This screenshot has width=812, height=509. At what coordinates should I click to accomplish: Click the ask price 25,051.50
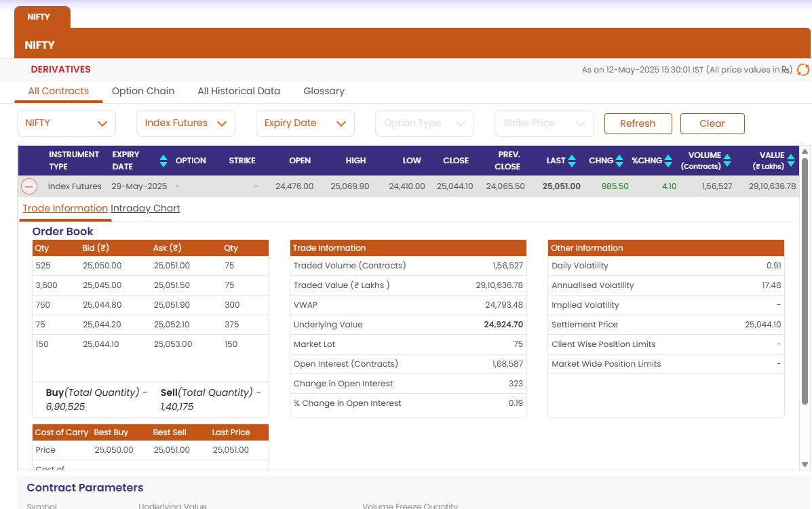172,285
